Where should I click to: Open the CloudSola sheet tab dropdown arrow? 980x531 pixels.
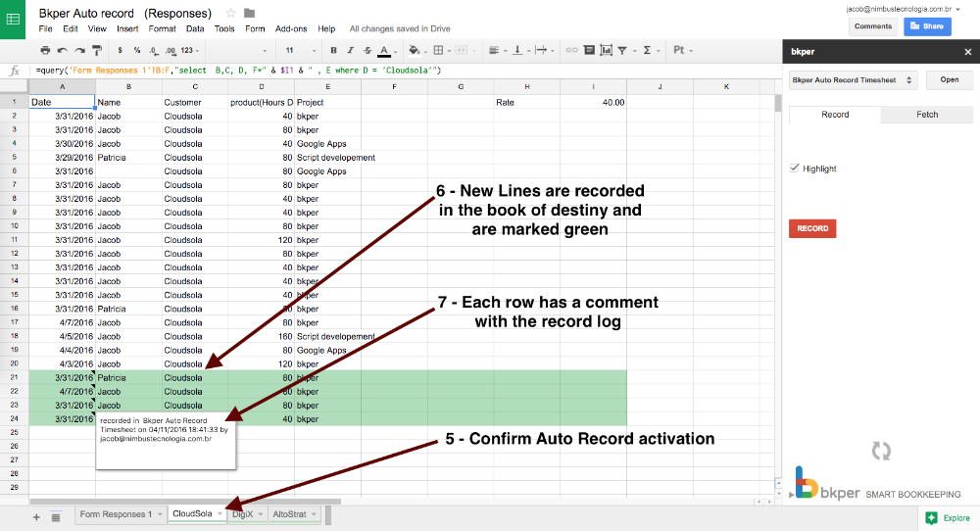[x=220, y=513]
